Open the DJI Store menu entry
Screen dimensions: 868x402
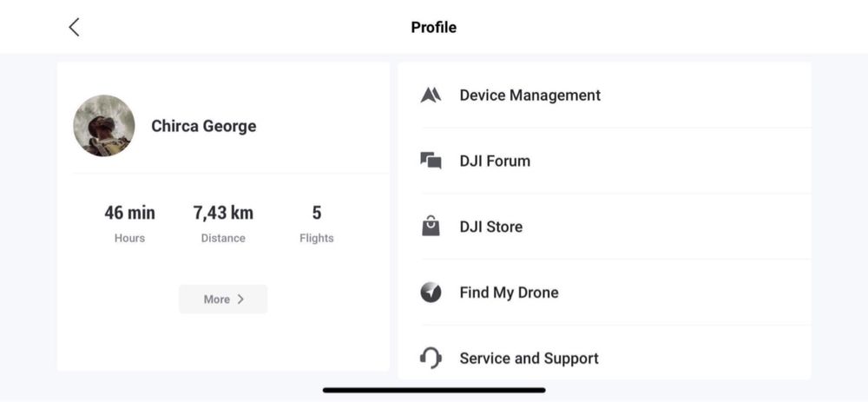click(491, 227)
